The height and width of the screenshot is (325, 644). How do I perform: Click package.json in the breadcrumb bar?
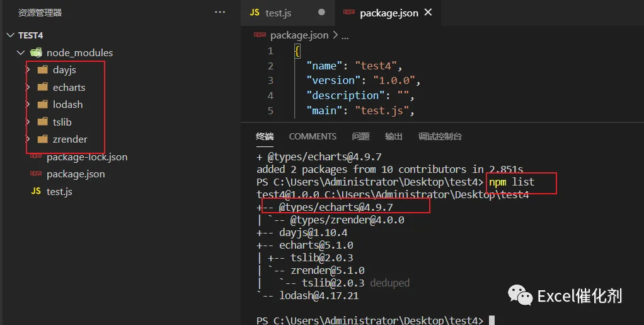pos(299,36)
